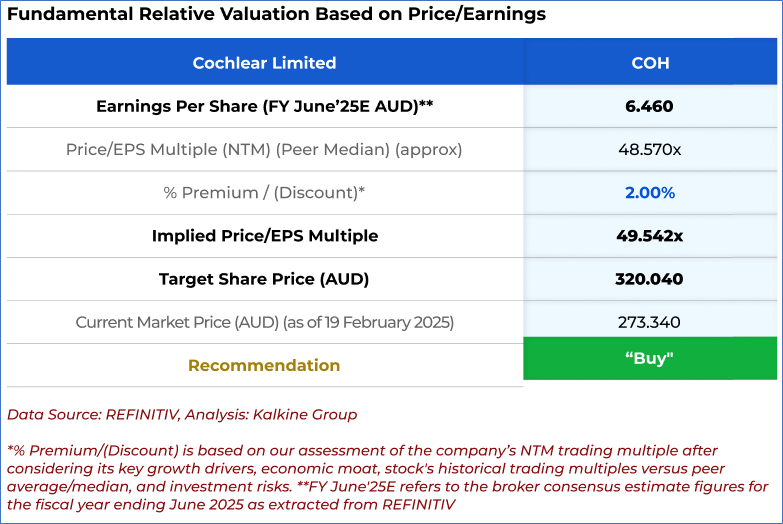Select the gold Recommendation label
This screenshot has height=524, width=783.
click(264, 365)
